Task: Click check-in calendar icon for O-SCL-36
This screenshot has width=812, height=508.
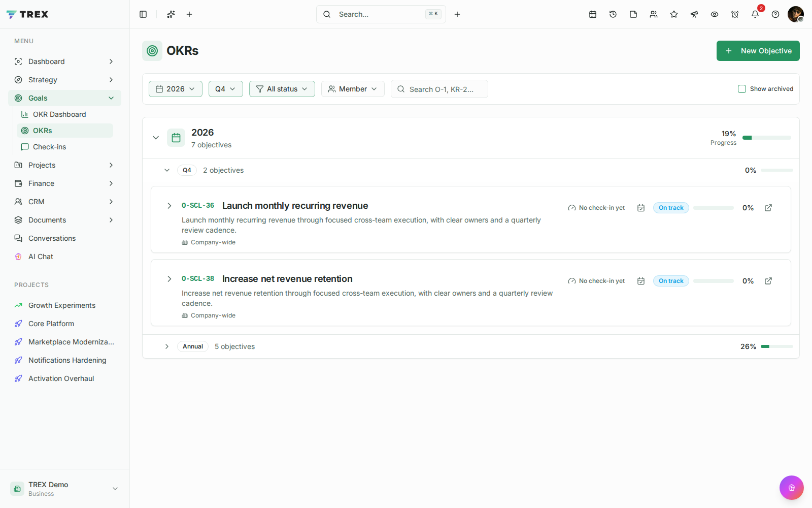Action: coord(641,208)
